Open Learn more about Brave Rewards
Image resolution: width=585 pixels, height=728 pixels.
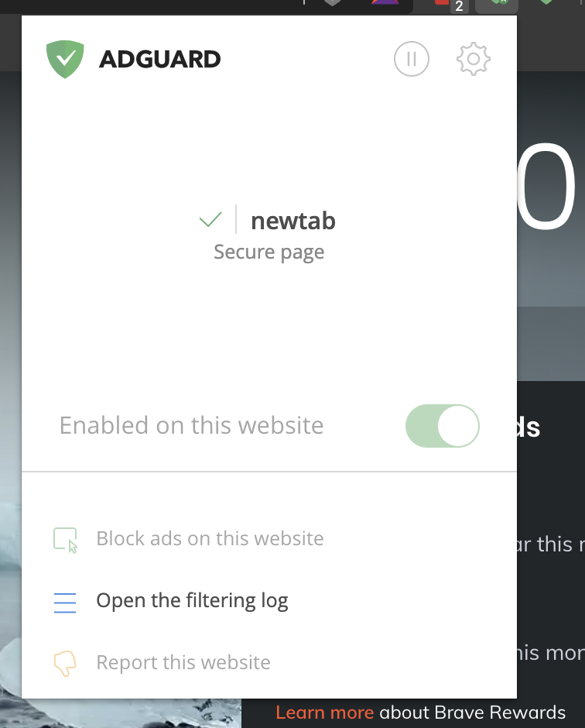click(323, 712)
